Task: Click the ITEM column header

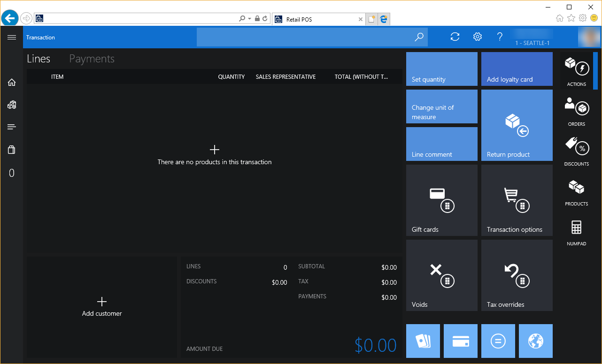Action: click(x=57, y=77)
